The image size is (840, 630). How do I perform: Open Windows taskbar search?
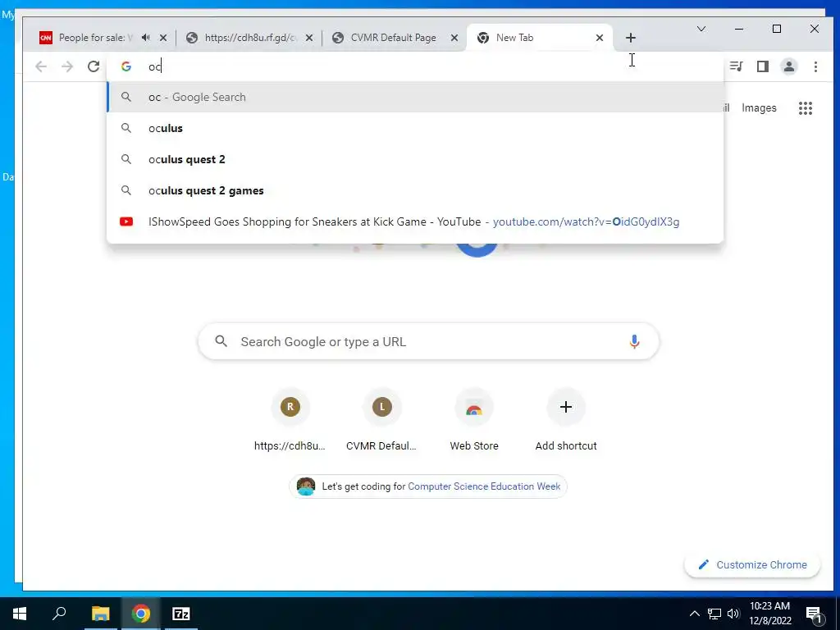[x=59, y=614]
